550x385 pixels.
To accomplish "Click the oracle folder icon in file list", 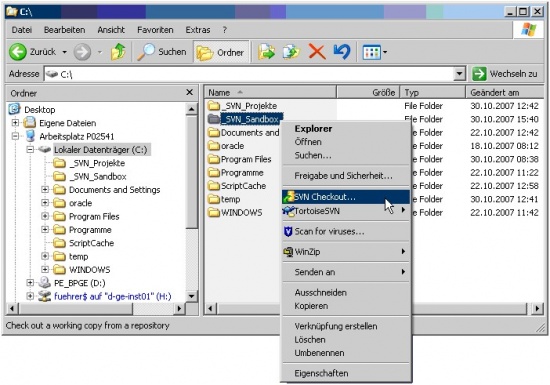I will click(x=214, y=146).
